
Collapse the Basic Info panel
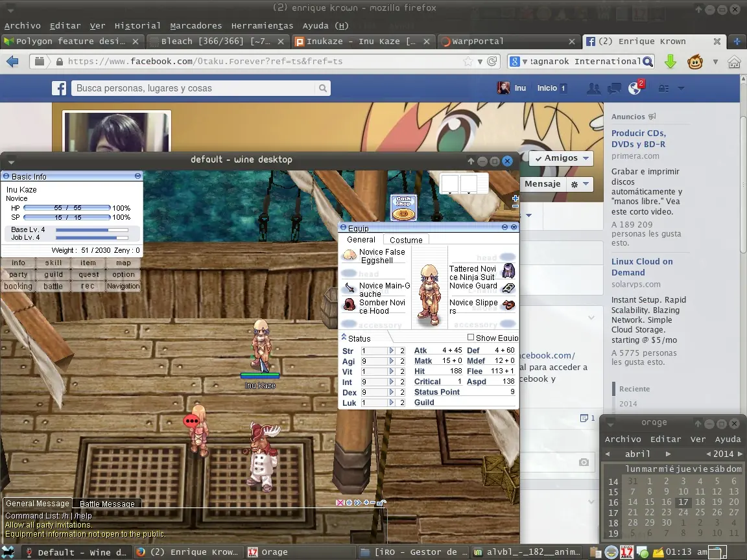click(137, 176)
